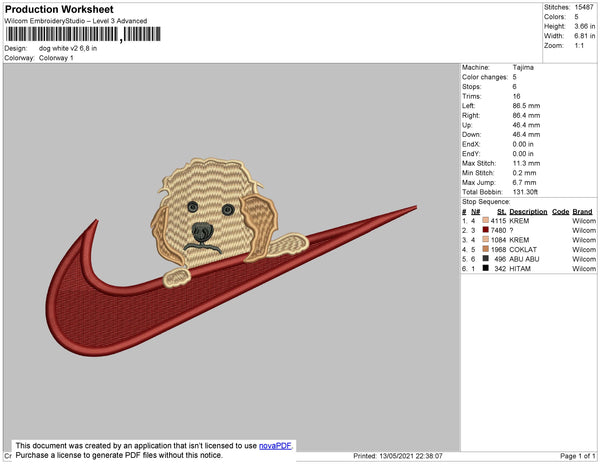Select the Zoom value 1:1
This screenshot has width=600, height=464.
579,46
